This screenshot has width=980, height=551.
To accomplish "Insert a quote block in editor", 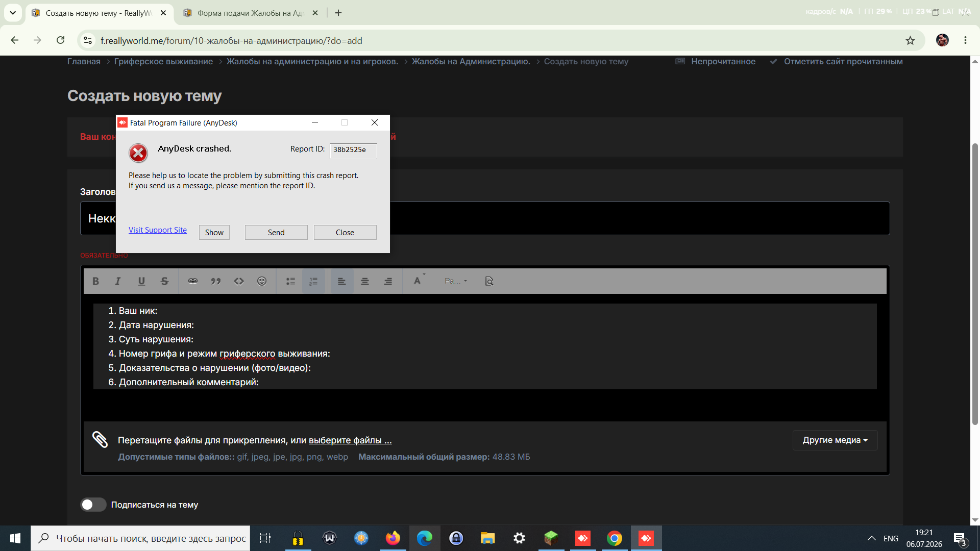I will [x=216, y=281].
